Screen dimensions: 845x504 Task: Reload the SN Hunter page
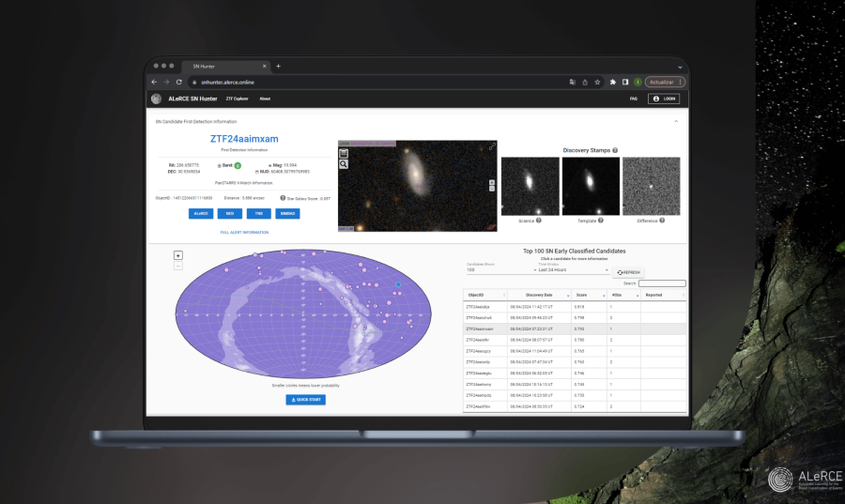[x=179, y=83]
